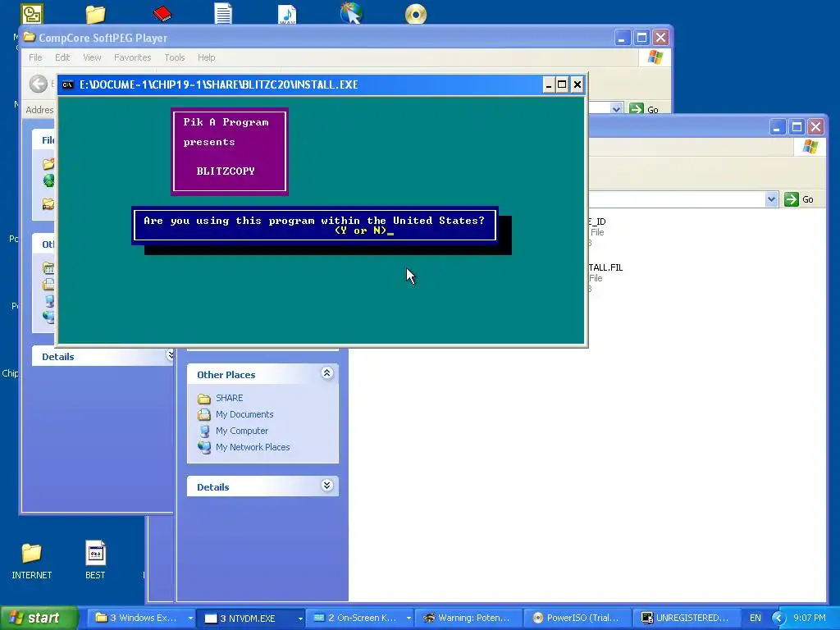Open the NTVDM.EXE taskbar group dropdown arrow
The image size is (840, 630).
click(x=300, y=619)
